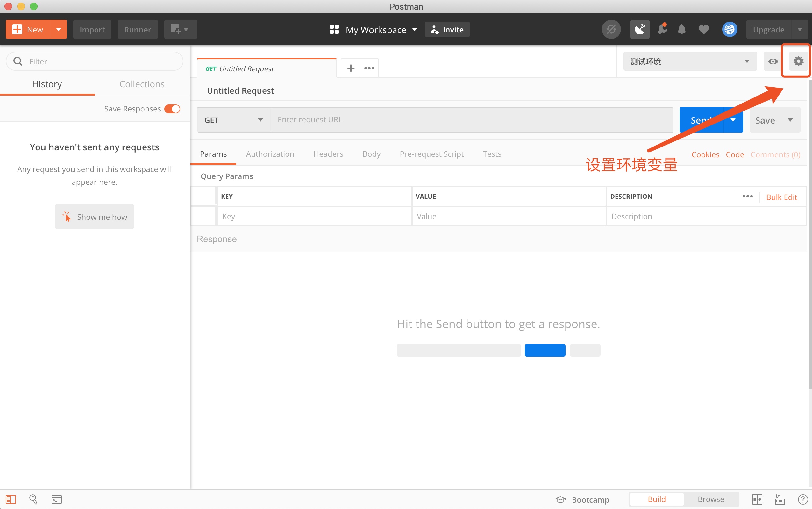Click the Key input cell

pos(314,216)
